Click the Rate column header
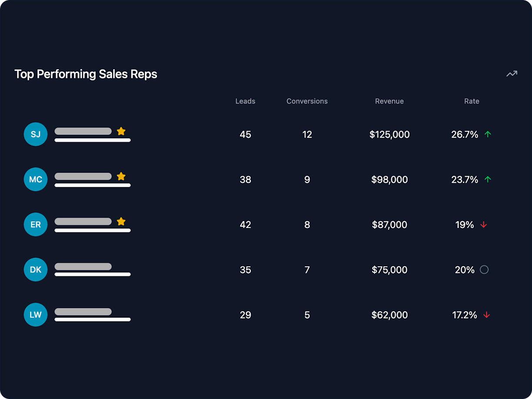 pos(472,101)
